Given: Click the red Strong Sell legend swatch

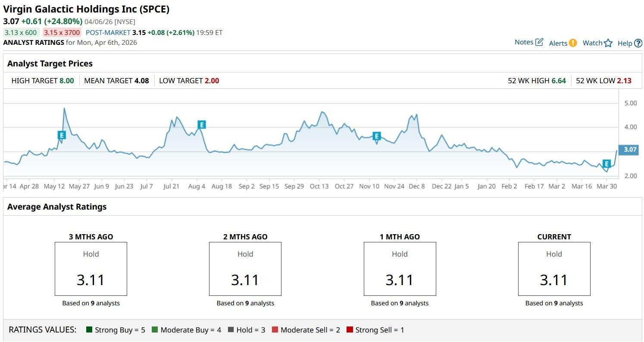Looking at the screenshot, I should [x=350, y=330].
